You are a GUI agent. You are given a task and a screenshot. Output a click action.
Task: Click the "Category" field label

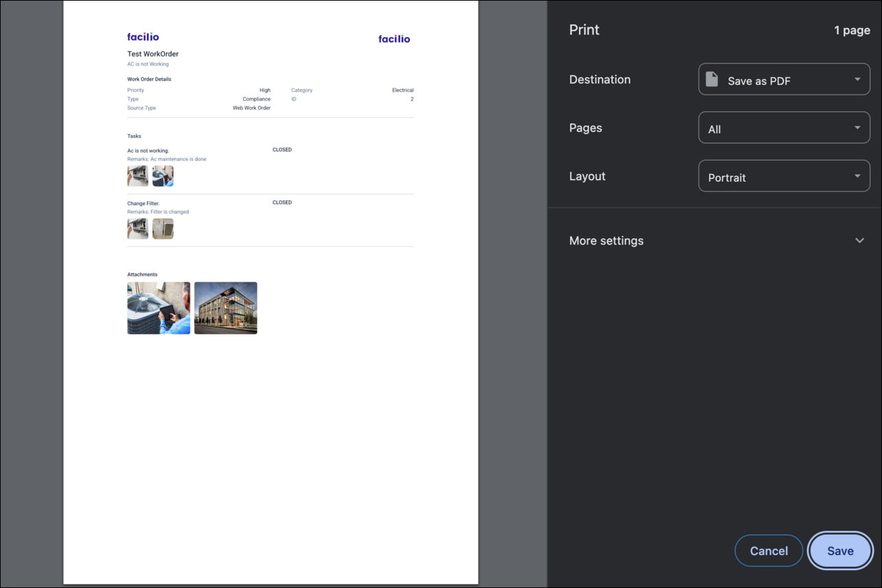[x=302, y=90]
